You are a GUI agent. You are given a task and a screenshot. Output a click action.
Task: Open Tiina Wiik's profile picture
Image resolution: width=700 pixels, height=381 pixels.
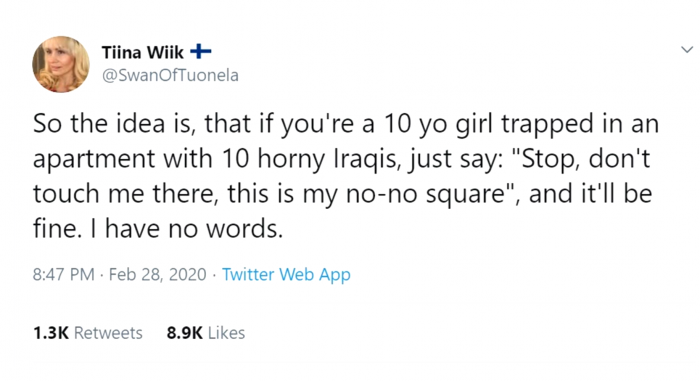[x=61, y=64]
